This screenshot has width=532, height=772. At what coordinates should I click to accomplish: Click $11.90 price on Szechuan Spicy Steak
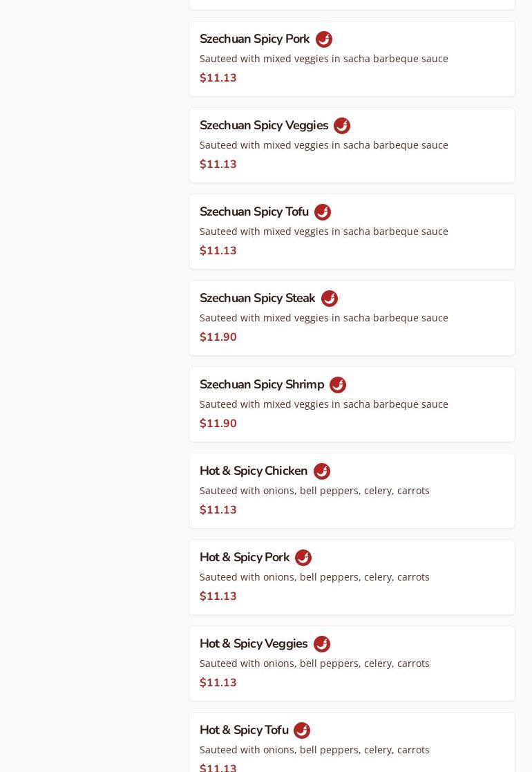218,337
